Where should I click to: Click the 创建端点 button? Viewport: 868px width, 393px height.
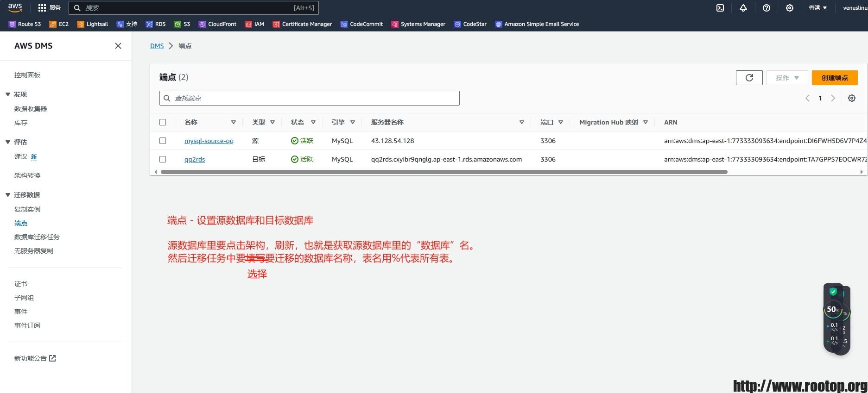(835, 78)
